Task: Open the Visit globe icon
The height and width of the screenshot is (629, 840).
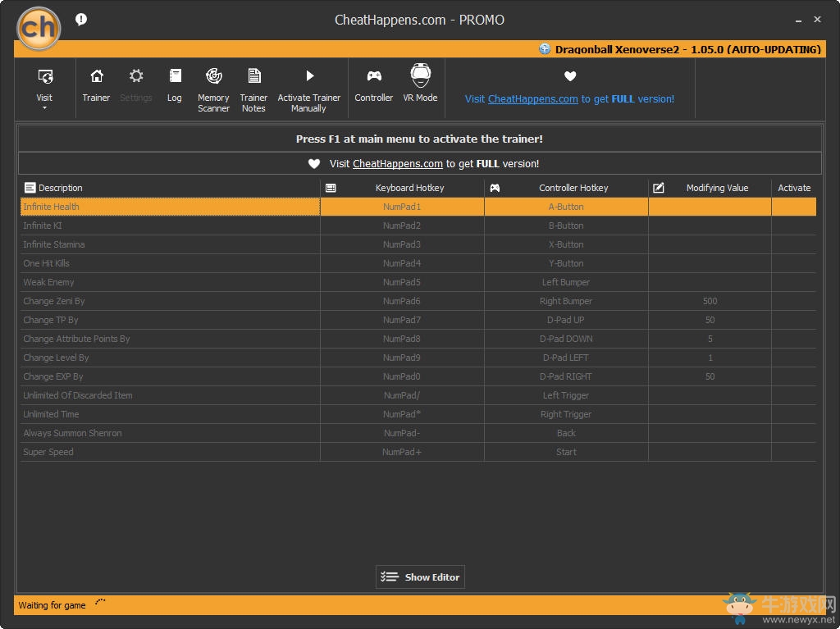Action: coord(45,76)
